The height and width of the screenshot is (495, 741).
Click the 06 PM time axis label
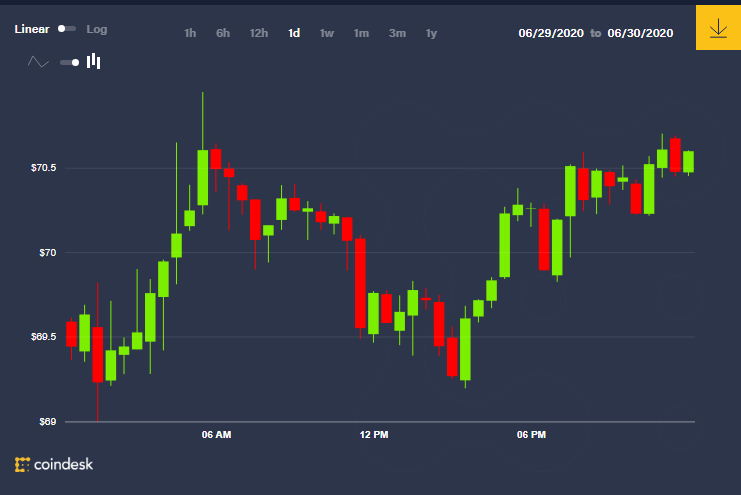[x=531, y=434]
